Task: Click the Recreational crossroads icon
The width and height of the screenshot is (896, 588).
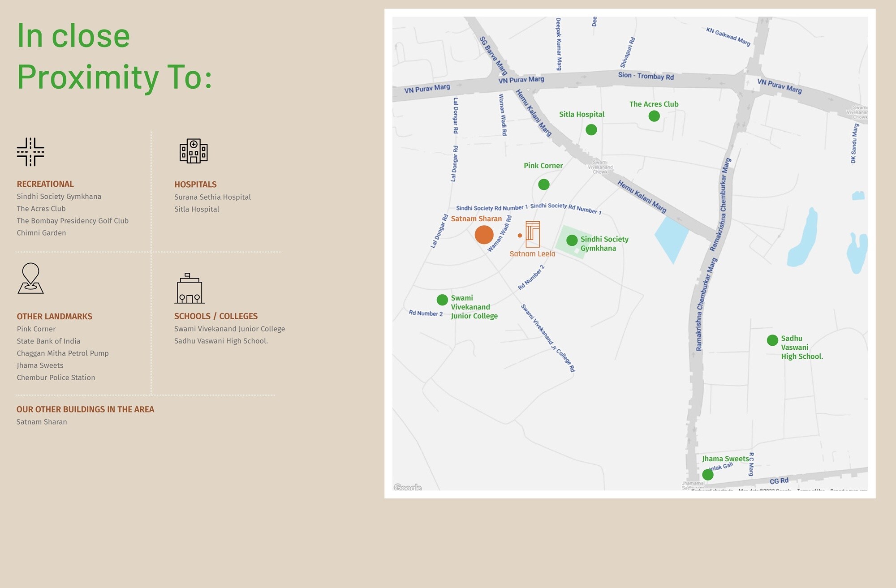Action: pyautogui.click(x=30, y=152)
